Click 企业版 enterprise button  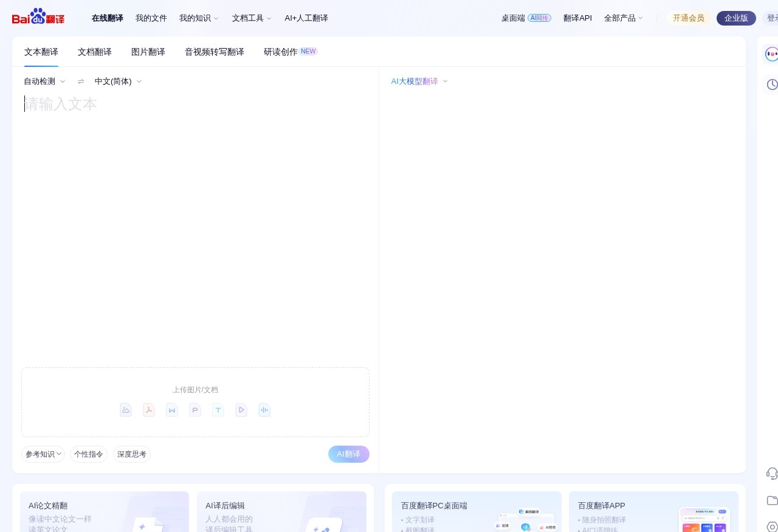click(736, 18)
